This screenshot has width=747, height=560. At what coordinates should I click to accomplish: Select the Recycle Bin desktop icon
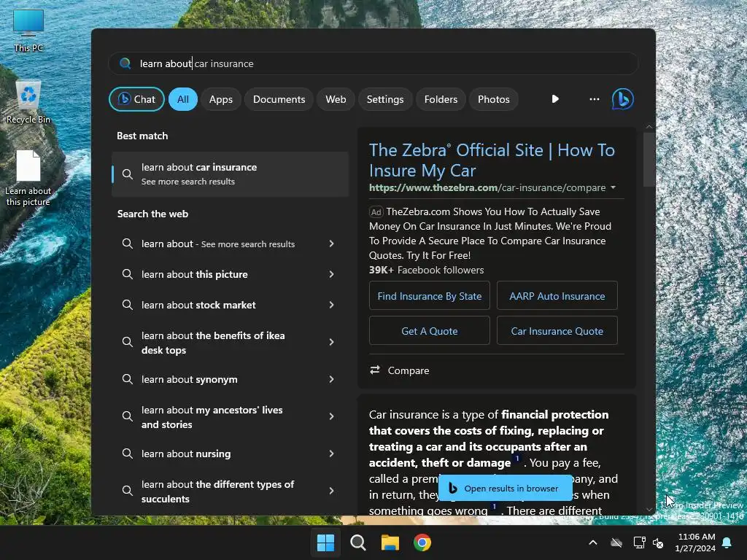click(x=28, y=103)
